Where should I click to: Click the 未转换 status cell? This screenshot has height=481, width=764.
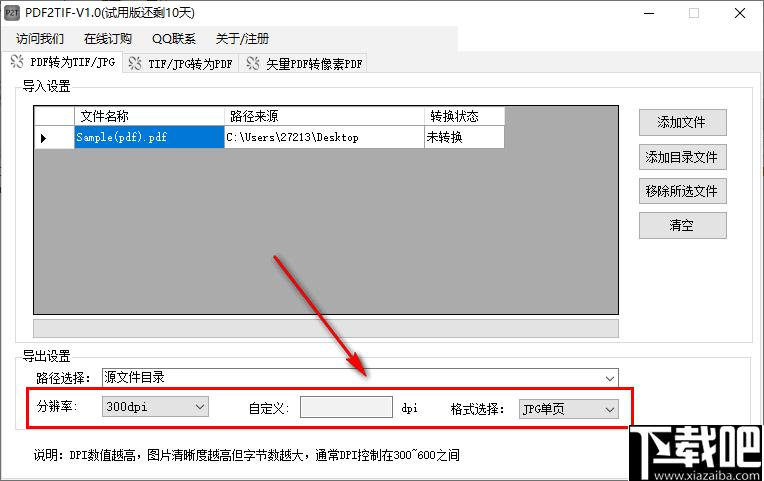[464, 137]
